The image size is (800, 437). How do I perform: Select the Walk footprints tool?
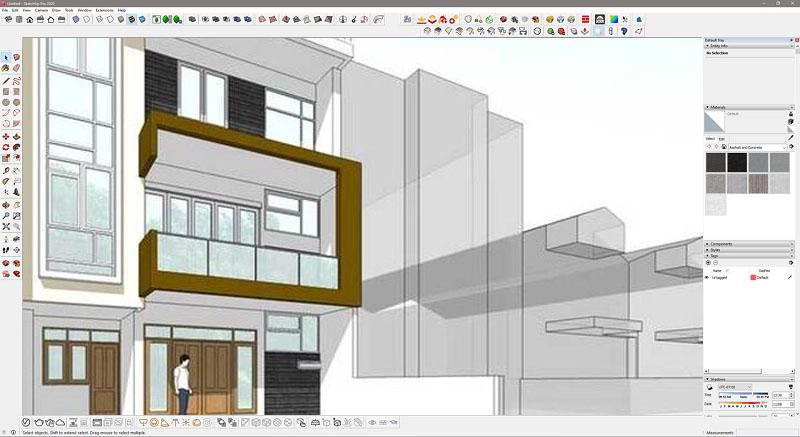pos(6,250)
